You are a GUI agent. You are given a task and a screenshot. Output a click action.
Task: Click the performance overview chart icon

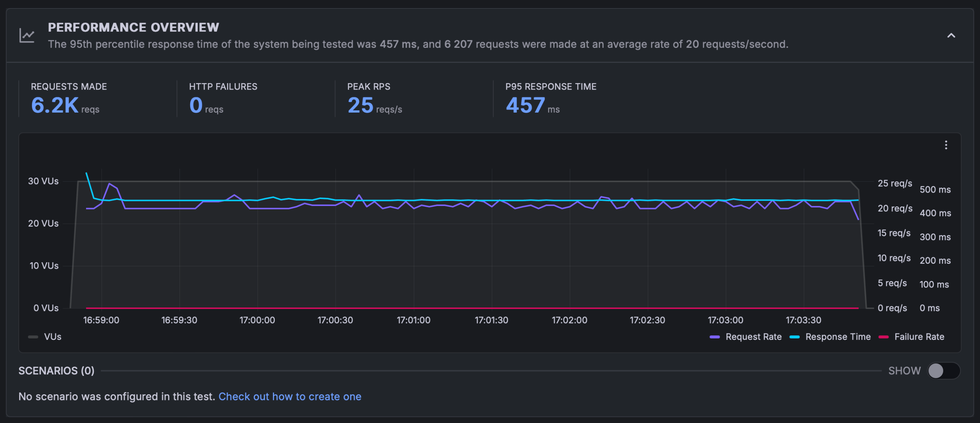[27, 34]
